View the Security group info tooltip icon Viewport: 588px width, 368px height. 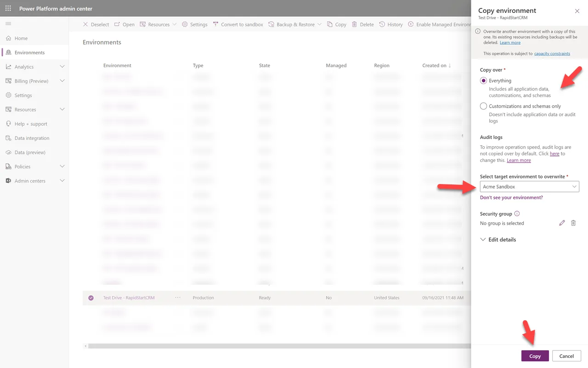(x=517, y=213)
